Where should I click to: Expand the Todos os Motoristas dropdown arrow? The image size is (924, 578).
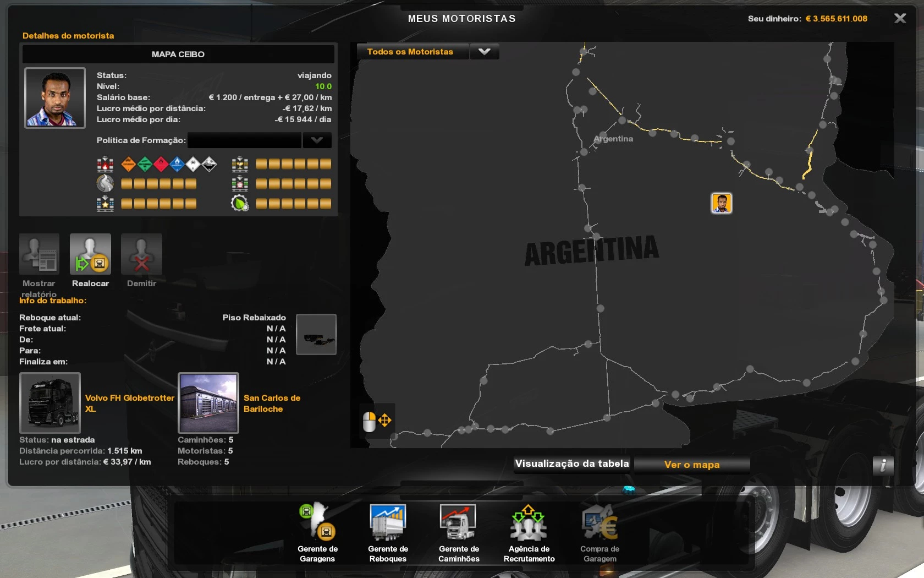point(484,52)
